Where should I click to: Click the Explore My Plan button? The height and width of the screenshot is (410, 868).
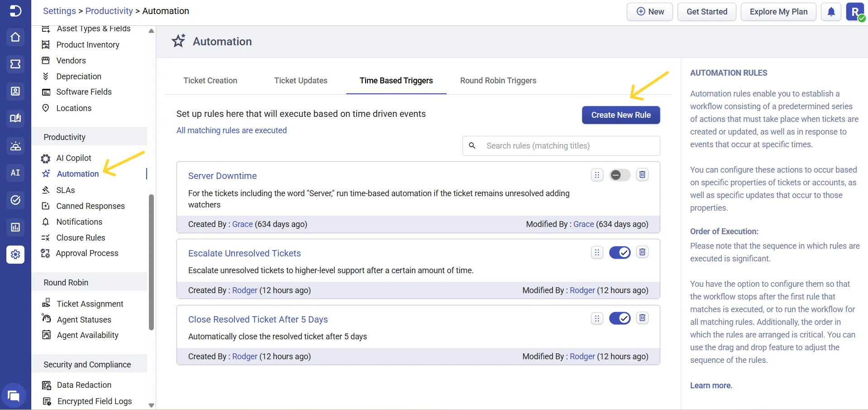point(778,12)
